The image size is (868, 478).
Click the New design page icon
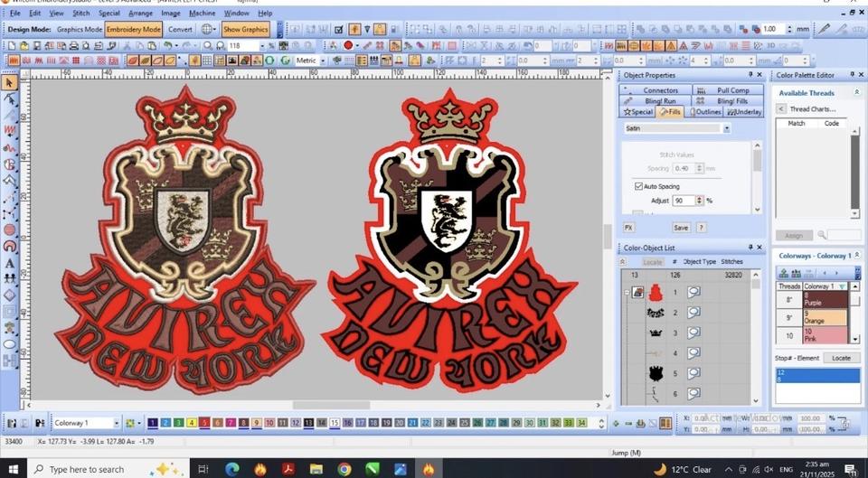coord(12,45)
